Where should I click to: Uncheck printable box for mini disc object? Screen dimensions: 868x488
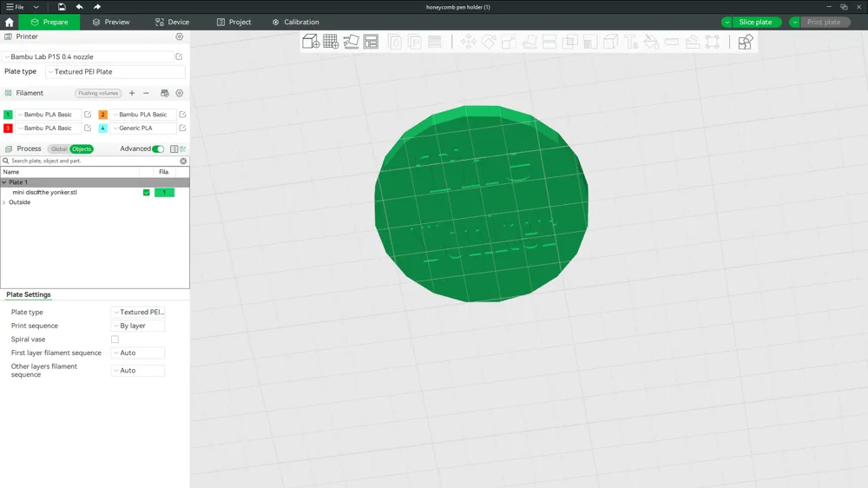click(146, 192)
